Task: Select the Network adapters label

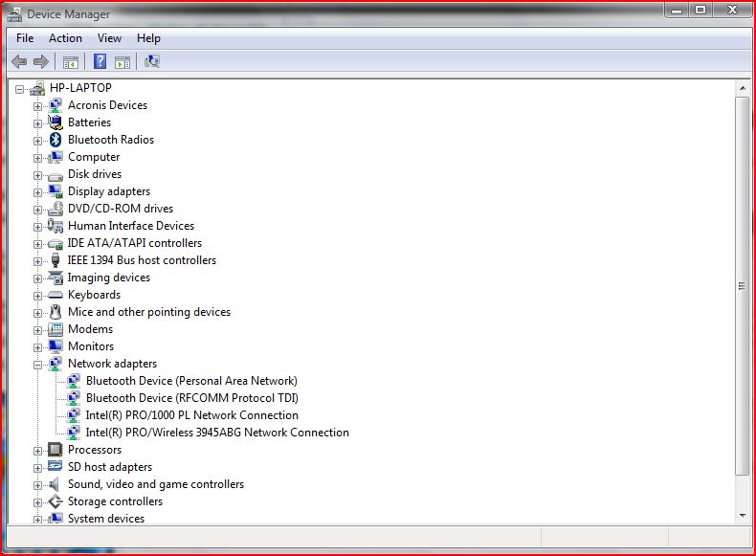Action: (112, 364)
